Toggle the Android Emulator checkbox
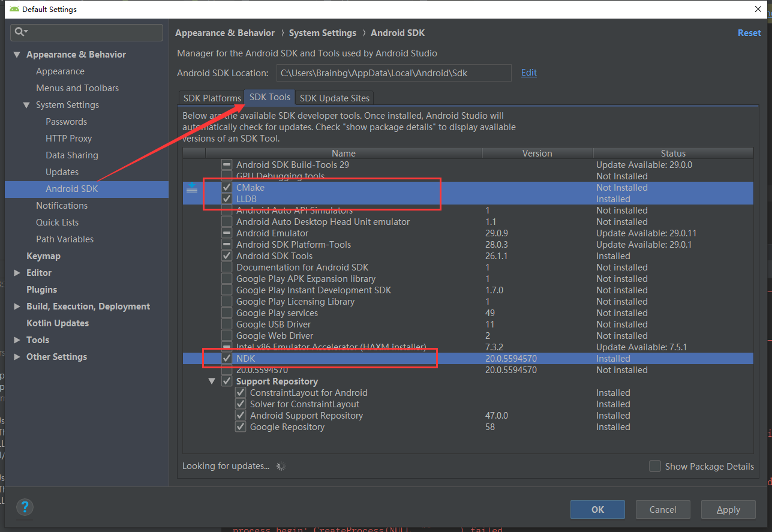The height and width of the screenshot is (532, 772). (227, 233)
